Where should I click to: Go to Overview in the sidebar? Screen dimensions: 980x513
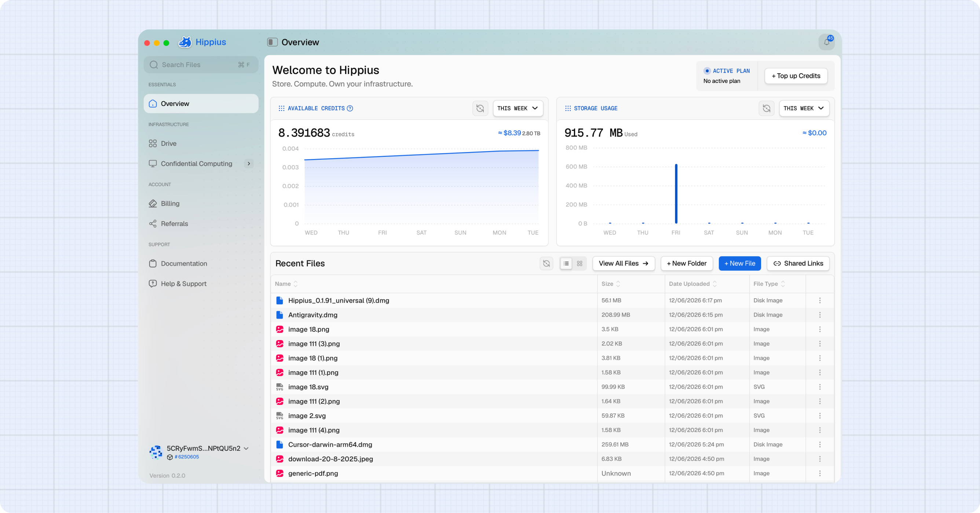[201, 103]
